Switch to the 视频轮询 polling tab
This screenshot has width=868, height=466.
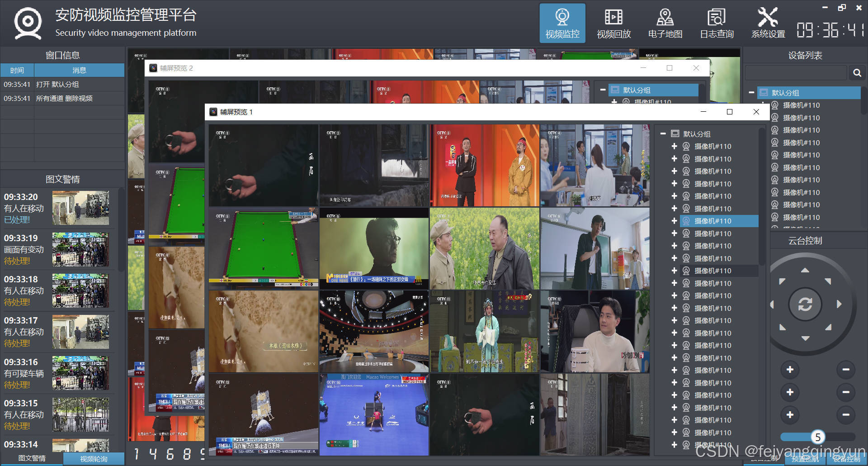click(94, 459)
